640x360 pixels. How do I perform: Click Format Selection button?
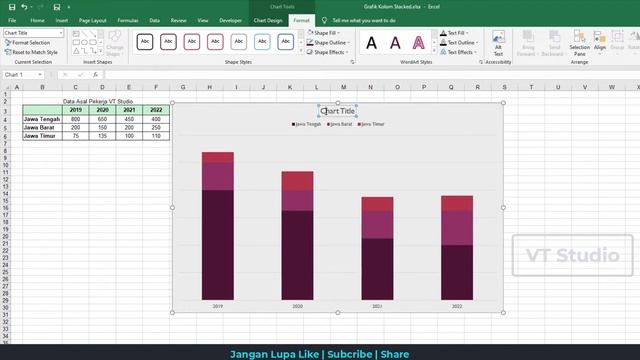pos(27,42)
